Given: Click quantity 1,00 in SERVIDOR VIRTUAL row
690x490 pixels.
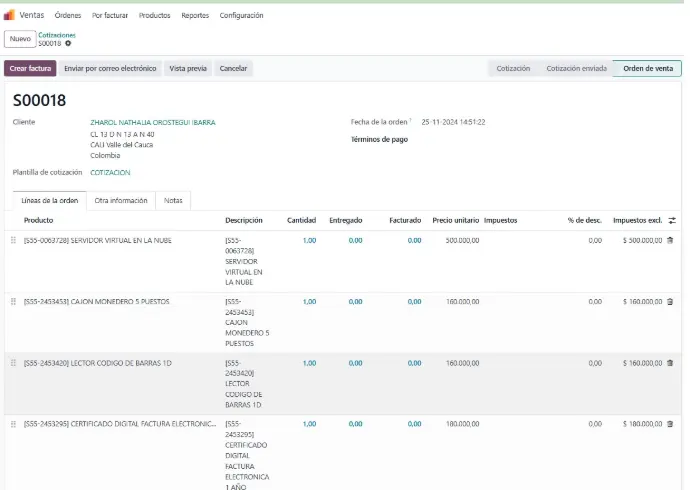Looking at the screenshot, I should point(309,240).
